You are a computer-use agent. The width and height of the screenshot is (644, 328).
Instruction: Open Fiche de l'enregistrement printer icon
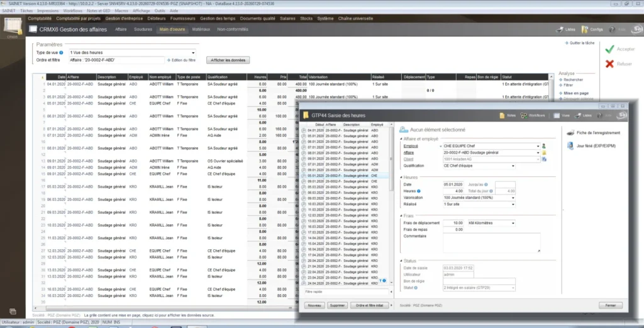point(570,133)
